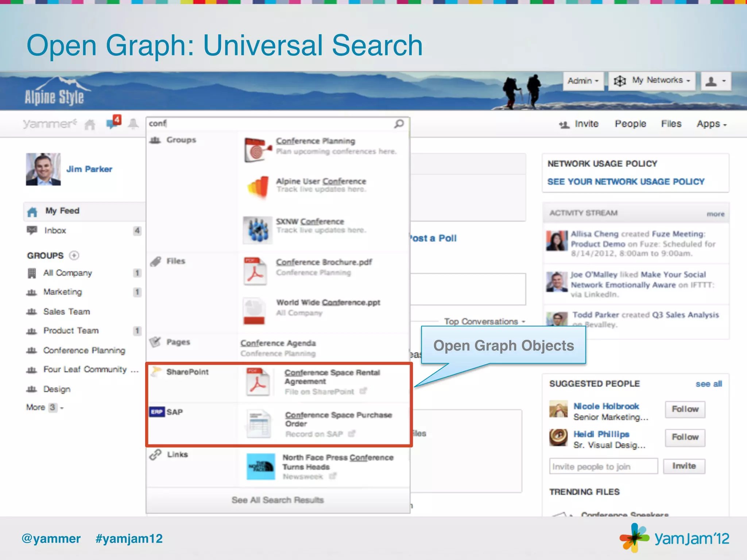The image size is (747, 560).
Task: Click see all suggested people link
Action: (709, 384)
